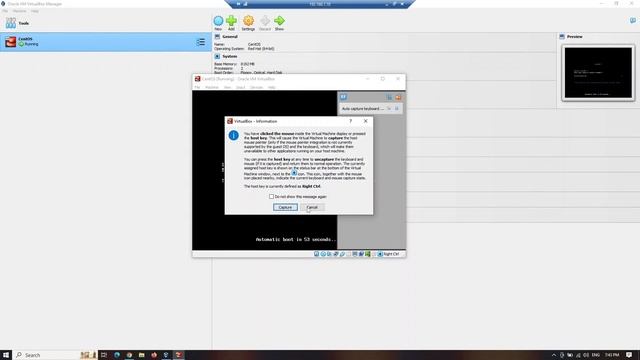Image resolution: width=640 pixels, height=360 pixels.
Task: Click the display status bar icon
Action: tap(355, 254)
